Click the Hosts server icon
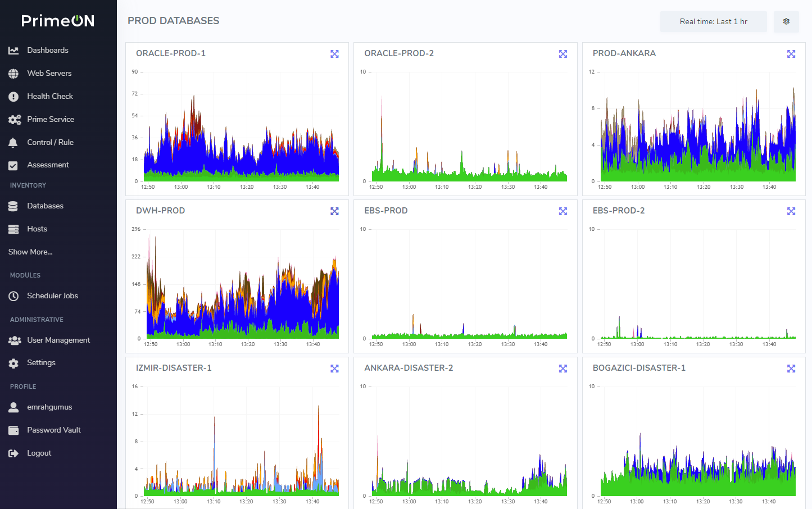This screenshot has height=509, width=812. coord(13,229)
